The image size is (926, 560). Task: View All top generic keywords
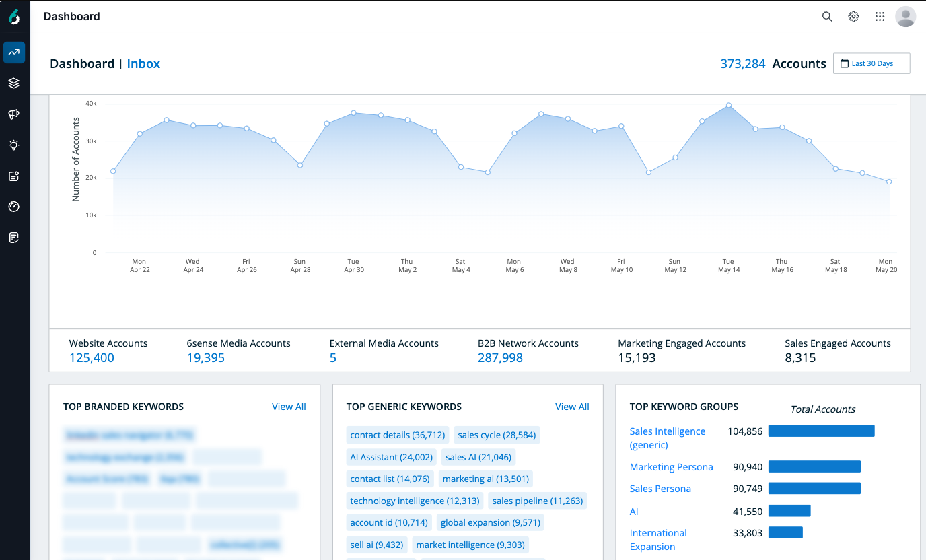[x=572, y=407]
